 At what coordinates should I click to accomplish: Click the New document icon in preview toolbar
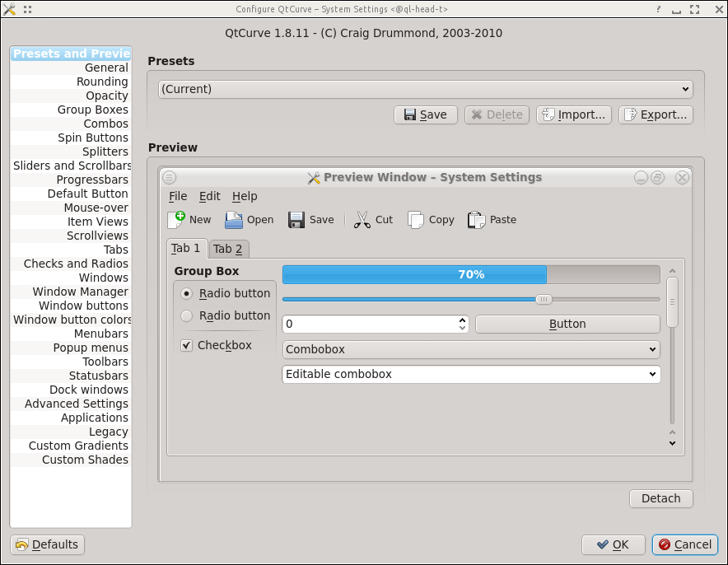(176, 220)
